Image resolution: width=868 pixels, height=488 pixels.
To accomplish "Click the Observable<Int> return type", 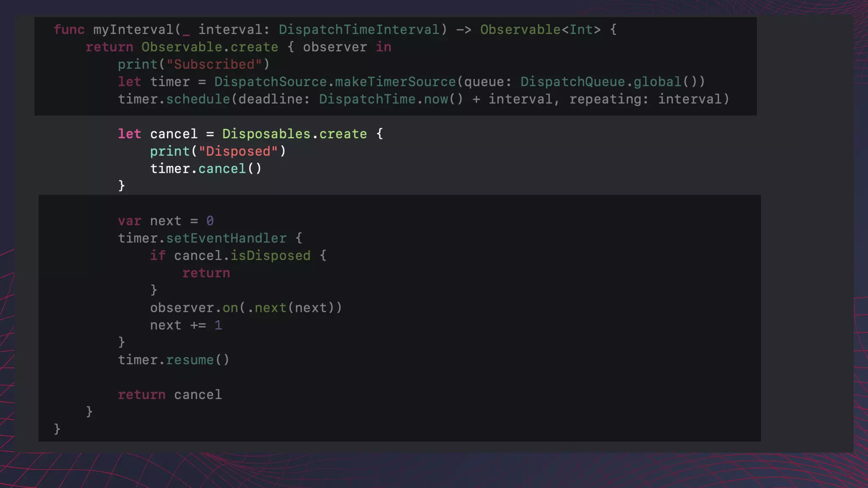I will 540,30.
